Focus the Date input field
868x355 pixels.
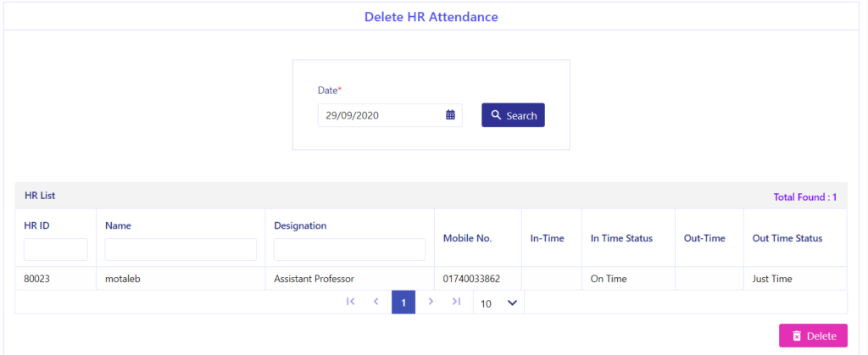tap(390, 115)
